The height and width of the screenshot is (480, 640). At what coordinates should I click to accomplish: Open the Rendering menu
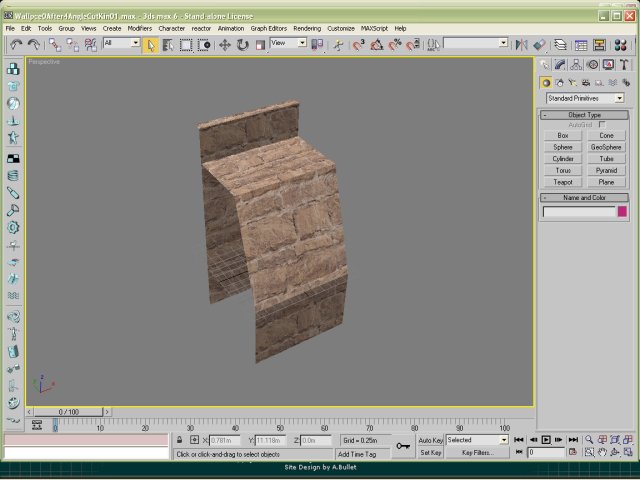[307, 28]
